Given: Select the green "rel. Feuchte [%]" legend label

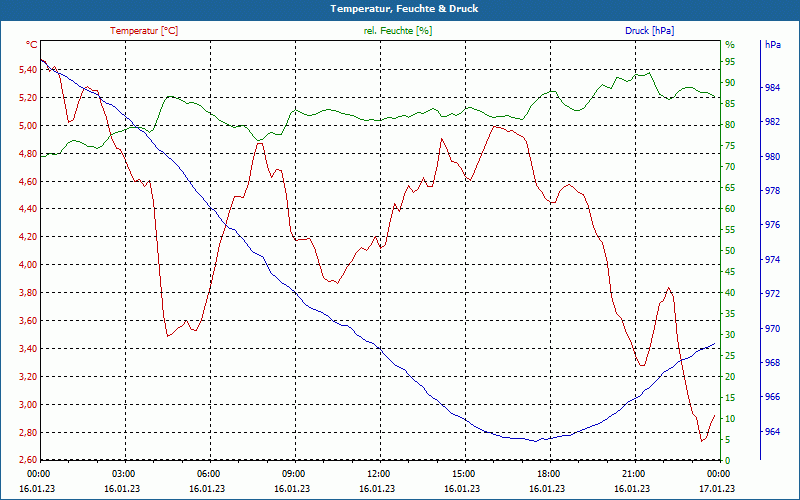Looking at the screenshot, I should coord(397,31).
